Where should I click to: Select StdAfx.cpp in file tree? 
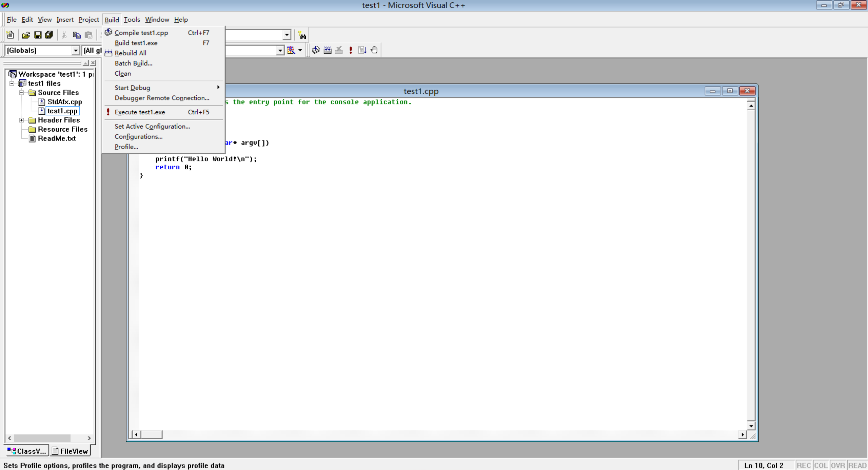coord(64,102)
